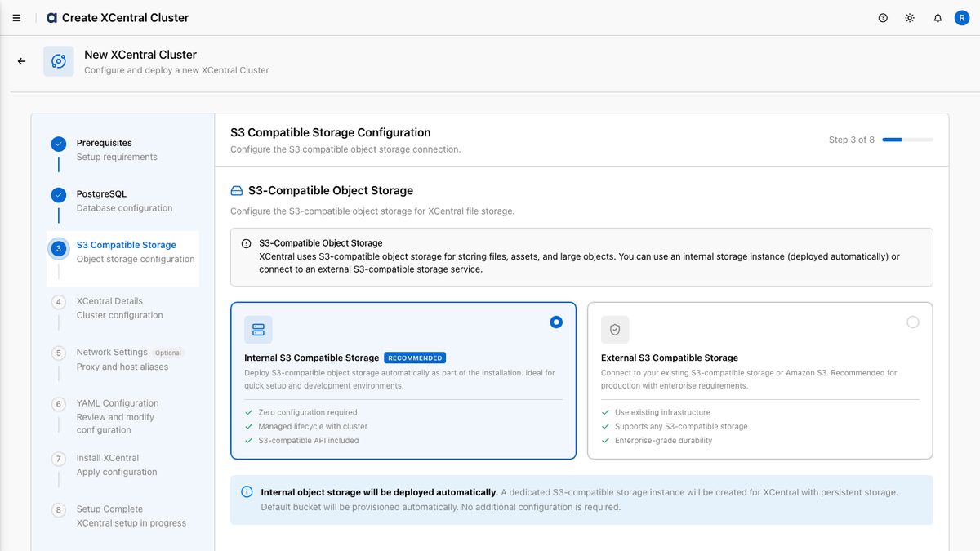Click the RECOMMENDED badge
980x551 pixels.
(415, 358)
